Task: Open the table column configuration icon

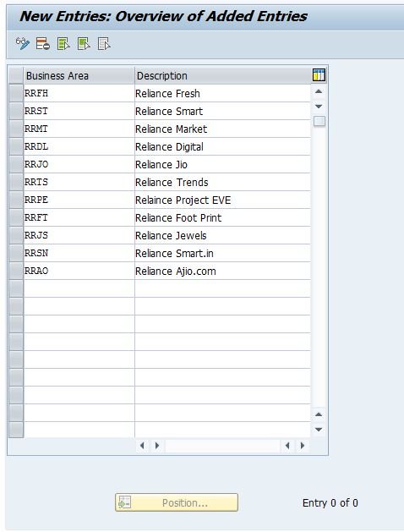Action: coord(319,75)
